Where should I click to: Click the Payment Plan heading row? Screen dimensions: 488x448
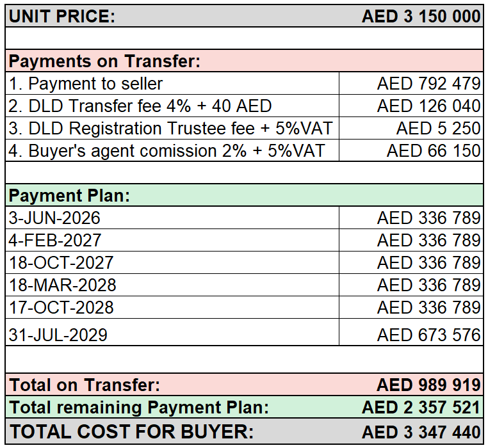[244, 195]
